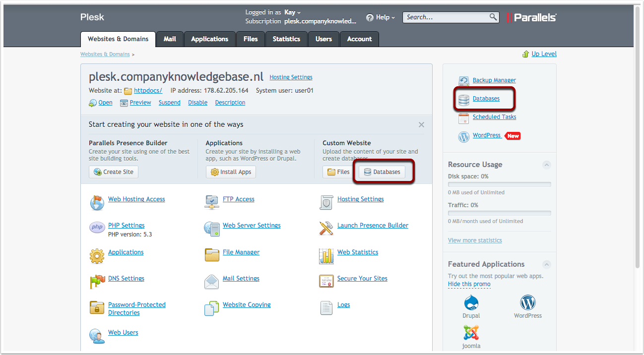Click the Parallels logo

pyautogui.click(x=531, y=17)
